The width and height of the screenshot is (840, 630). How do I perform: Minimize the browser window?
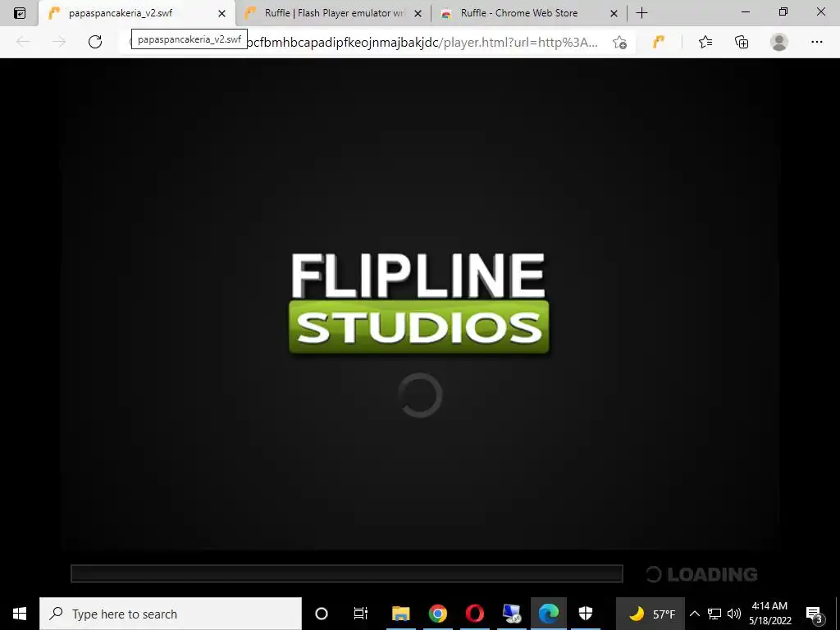(745, 11)
